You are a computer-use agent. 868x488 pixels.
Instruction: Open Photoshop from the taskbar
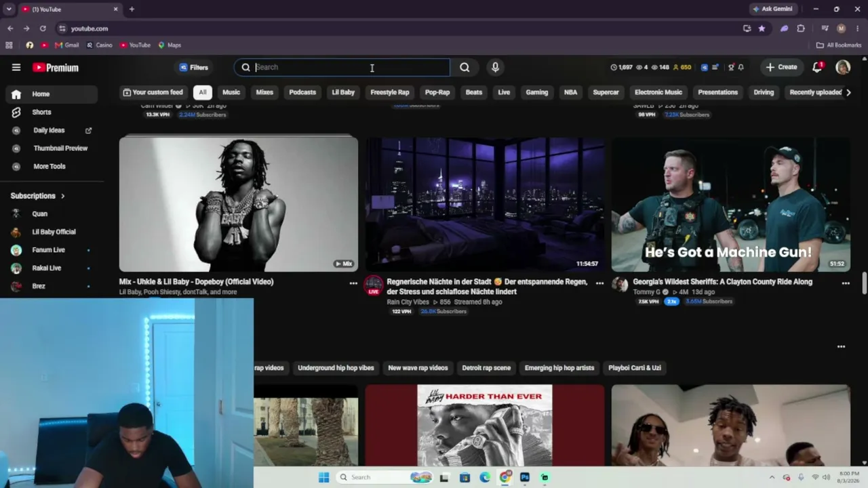tap(525, 477)
